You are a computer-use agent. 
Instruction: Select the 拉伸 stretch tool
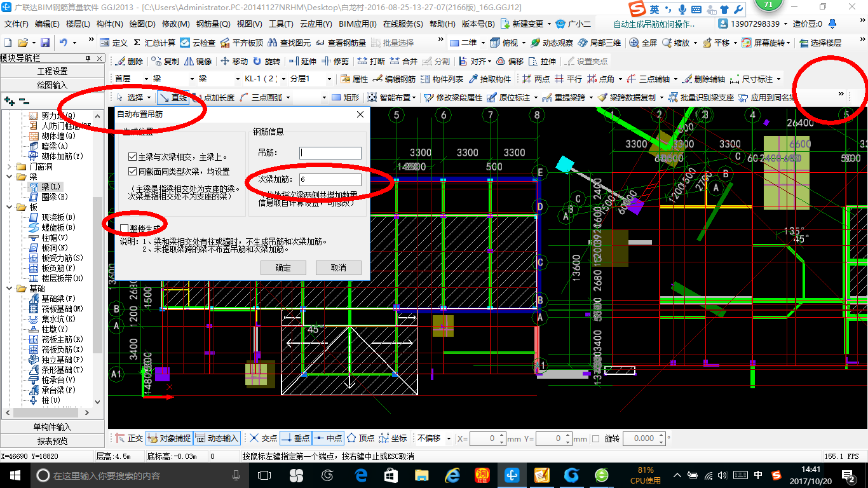pos(542,61)
